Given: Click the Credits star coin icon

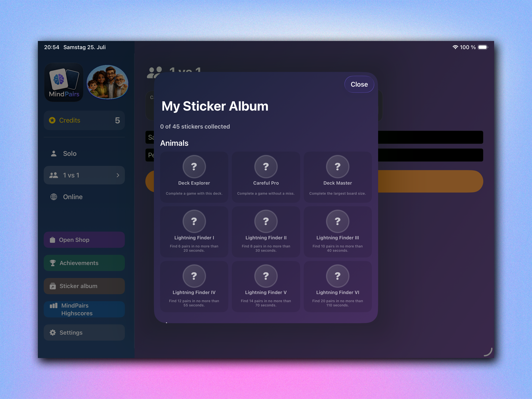Looking at the screenshot, I should pos(52,120).
